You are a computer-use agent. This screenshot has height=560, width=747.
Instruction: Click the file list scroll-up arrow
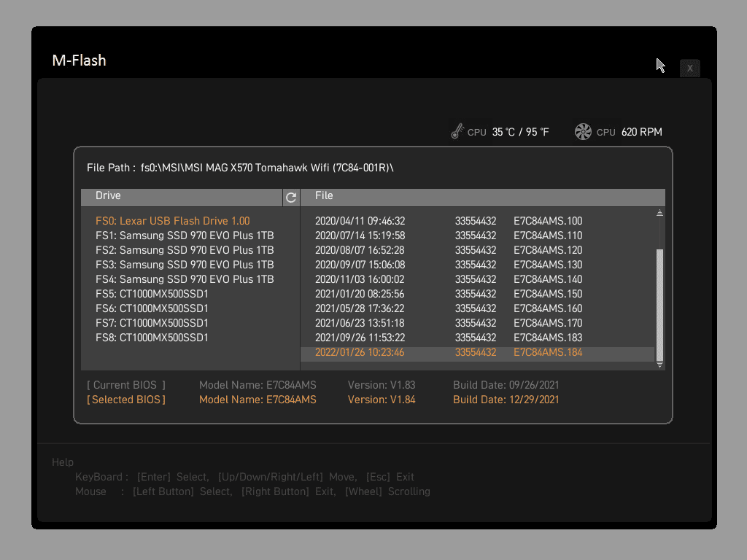[x=659, y=213]
